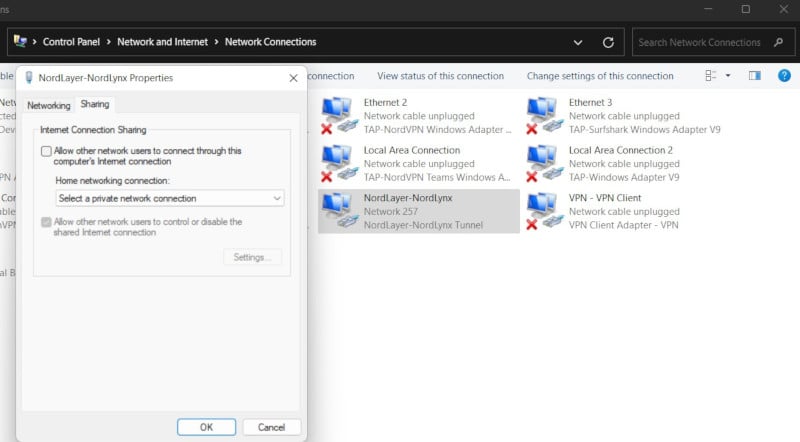Image resolution: width=800 pixels, height=442 pixels.
Task: Click the Cancel button
Action: (x=271, y=427)
